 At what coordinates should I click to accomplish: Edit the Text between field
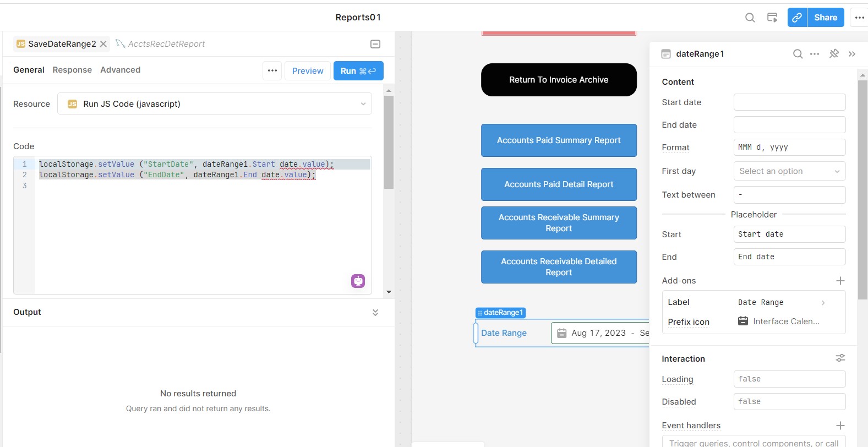point(789,195)
